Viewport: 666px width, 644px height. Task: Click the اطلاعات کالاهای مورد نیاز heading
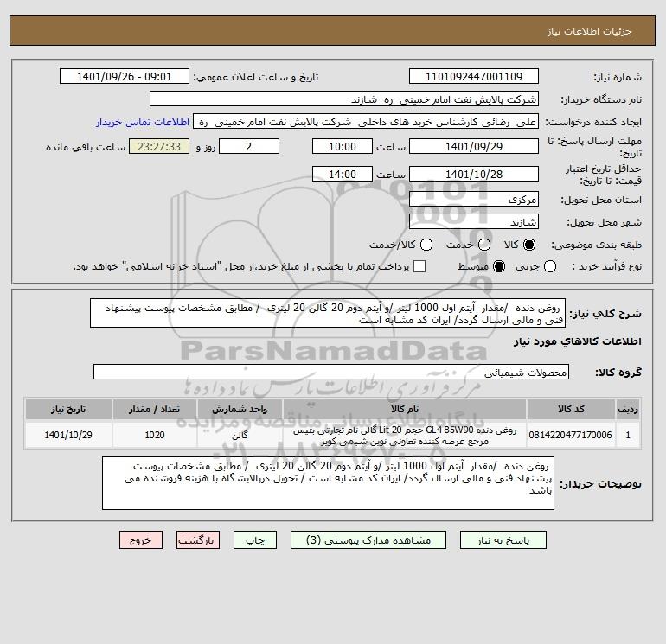pyautogui.click(x=578, y=341)
